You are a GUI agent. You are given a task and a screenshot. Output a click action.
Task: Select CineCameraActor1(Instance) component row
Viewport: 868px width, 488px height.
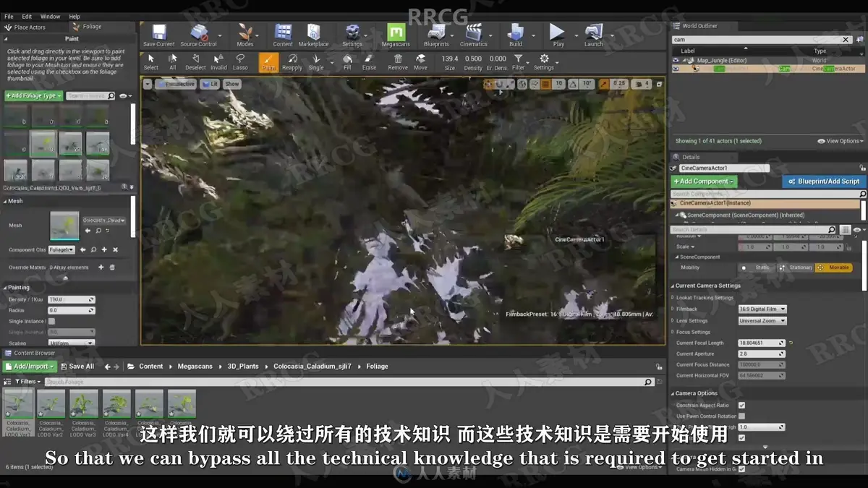click(766, 203)
